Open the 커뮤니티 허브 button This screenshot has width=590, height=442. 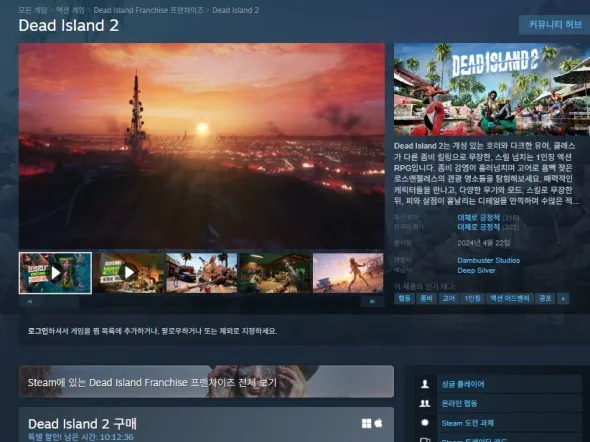tap(555, 25)
